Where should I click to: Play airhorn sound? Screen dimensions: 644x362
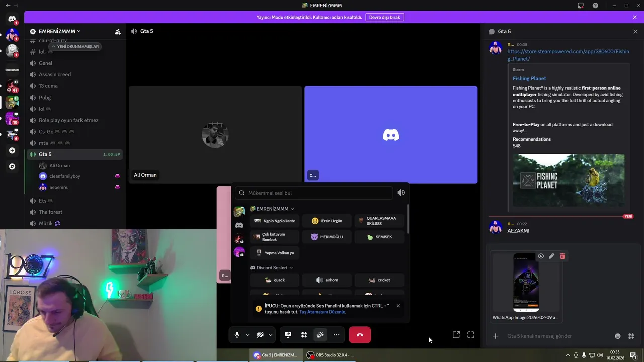click(x=327, y=280)
